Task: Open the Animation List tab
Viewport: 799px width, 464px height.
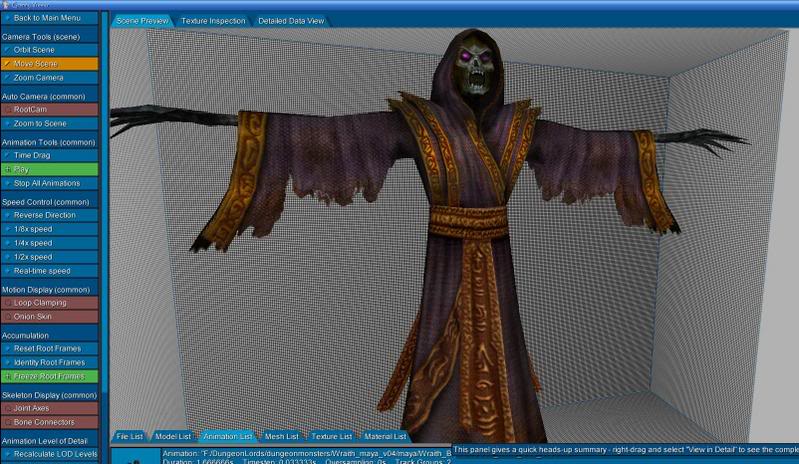Action: click(x=227, y=436)
